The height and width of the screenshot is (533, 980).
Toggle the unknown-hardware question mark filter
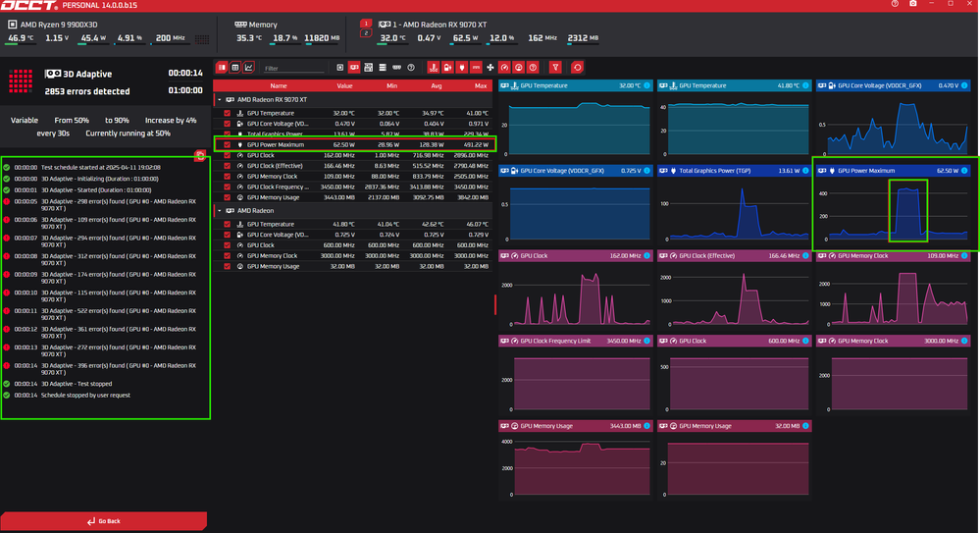(x=411, y=68)
